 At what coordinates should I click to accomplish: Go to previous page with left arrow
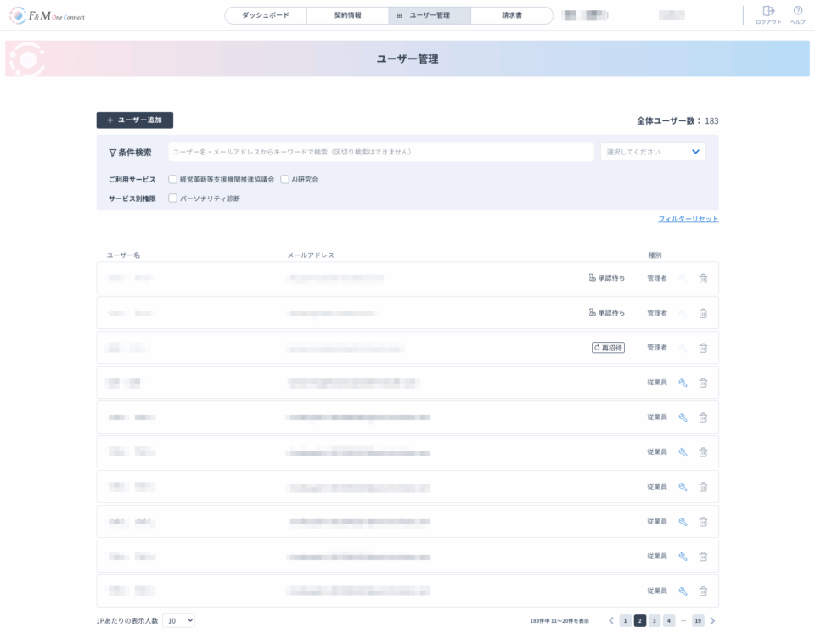point(610,621)
